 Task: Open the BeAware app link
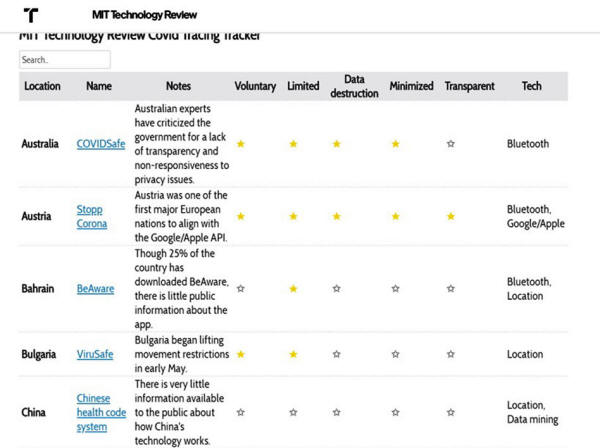tap(95, 288)
